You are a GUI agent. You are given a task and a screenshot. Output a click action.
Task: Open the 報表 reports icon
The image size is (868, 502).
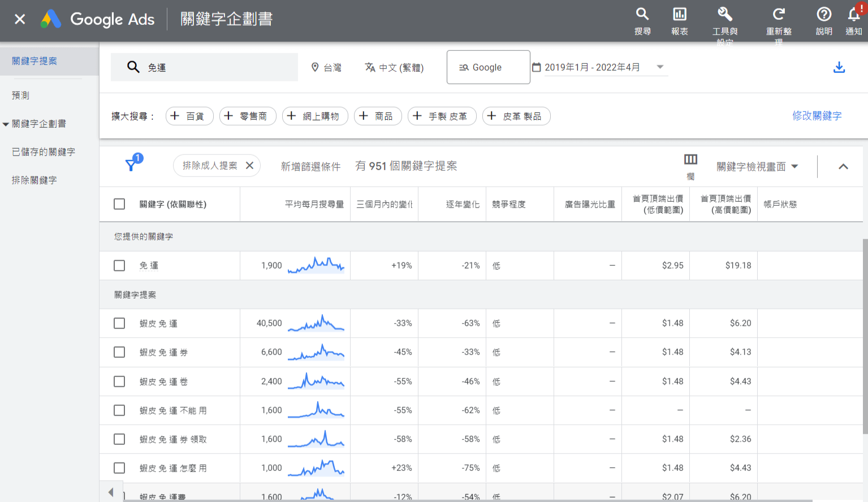tap(680, 21)
